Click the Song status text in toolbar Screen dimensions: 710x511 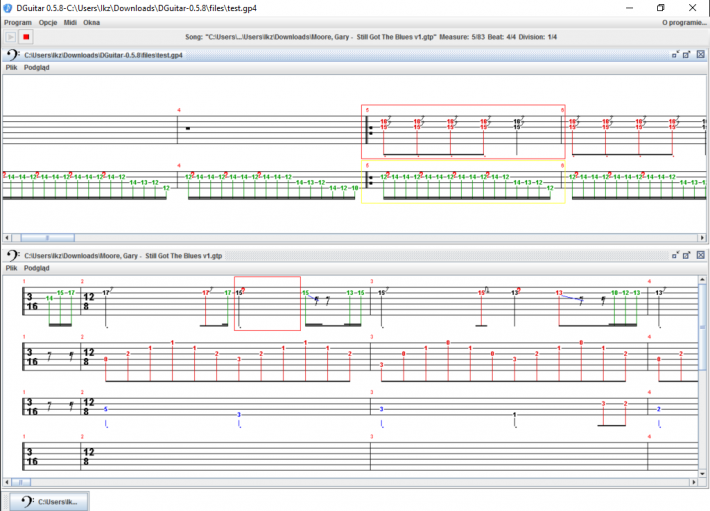371,37
